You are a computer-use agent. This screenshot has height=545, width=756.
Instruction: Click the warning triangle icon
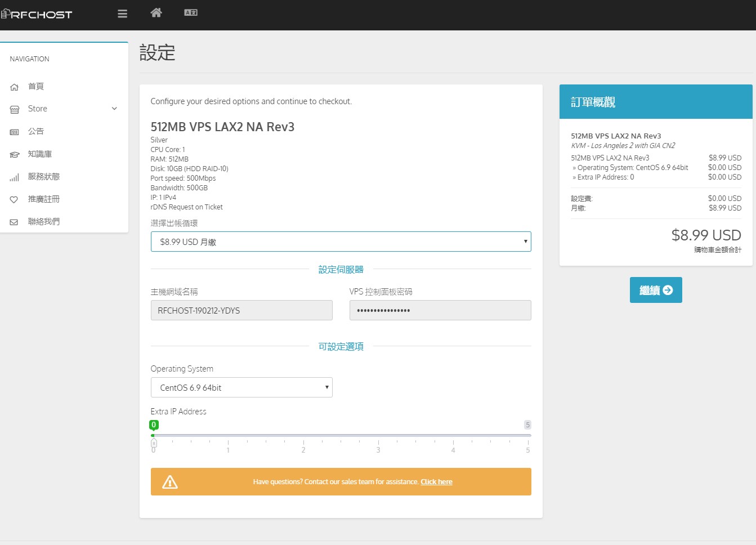[170, 482]
